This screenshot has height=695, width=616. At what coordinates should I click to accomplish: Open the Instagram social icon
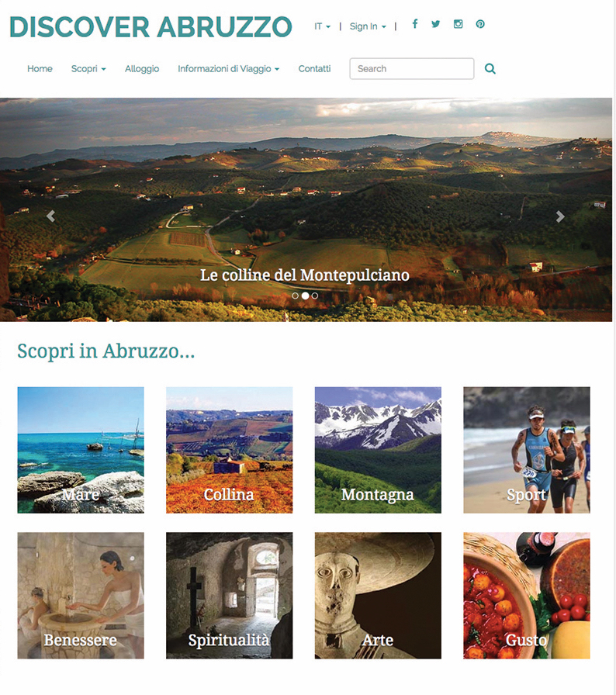click(x=459, y=24)
